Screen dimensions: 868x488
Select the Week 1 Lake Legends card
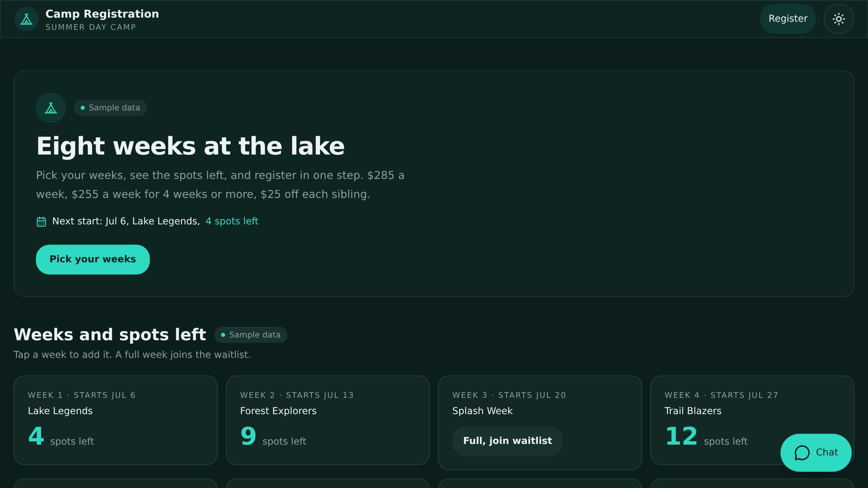[x=116, y=420]
